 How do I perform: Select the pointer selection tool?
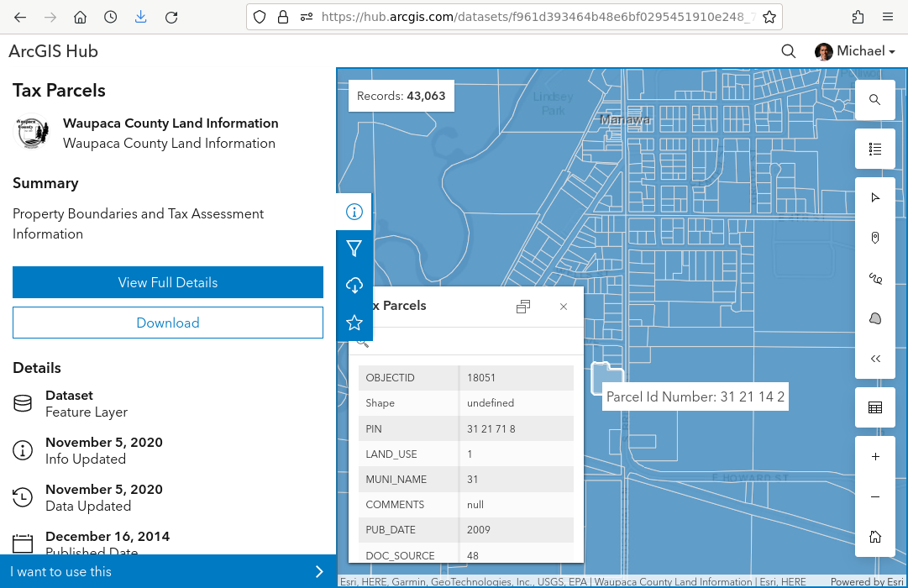tap(874, 197)
